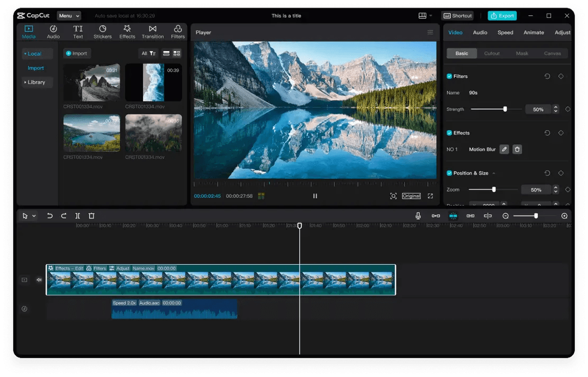Open the voiceover Record microphone tool

(418, 215)
